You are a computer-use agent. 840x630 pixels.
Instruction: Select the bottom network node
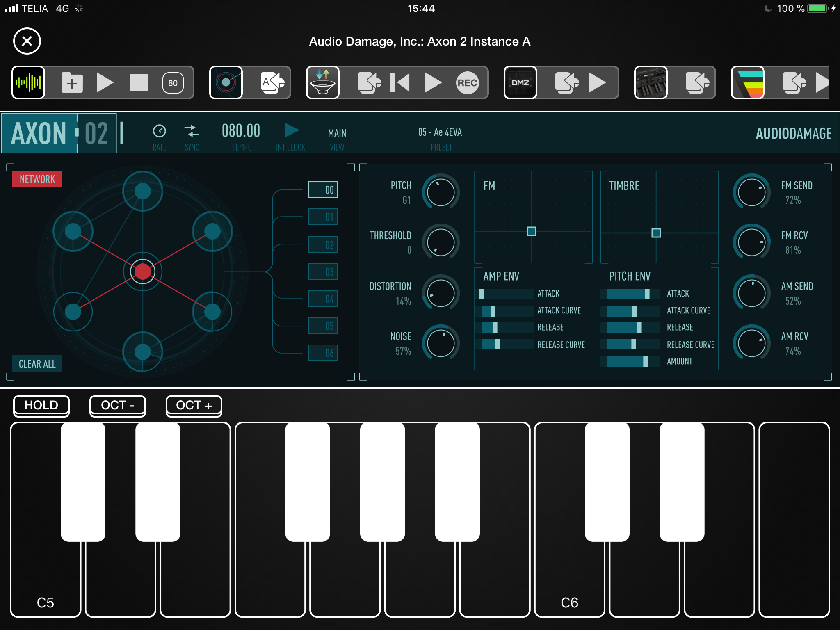[143, 352]
